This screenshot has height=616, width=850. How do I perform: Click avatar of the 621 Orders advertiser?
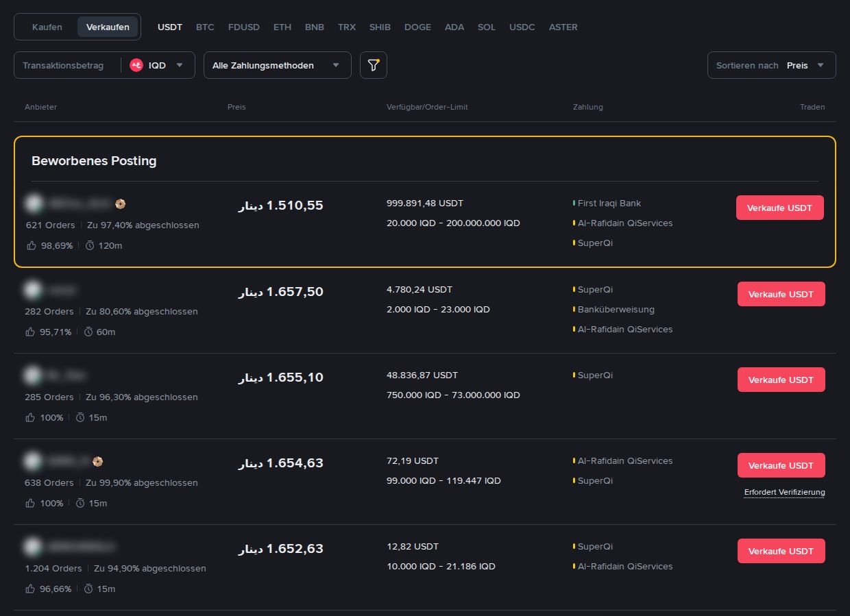tap(33, 203)
